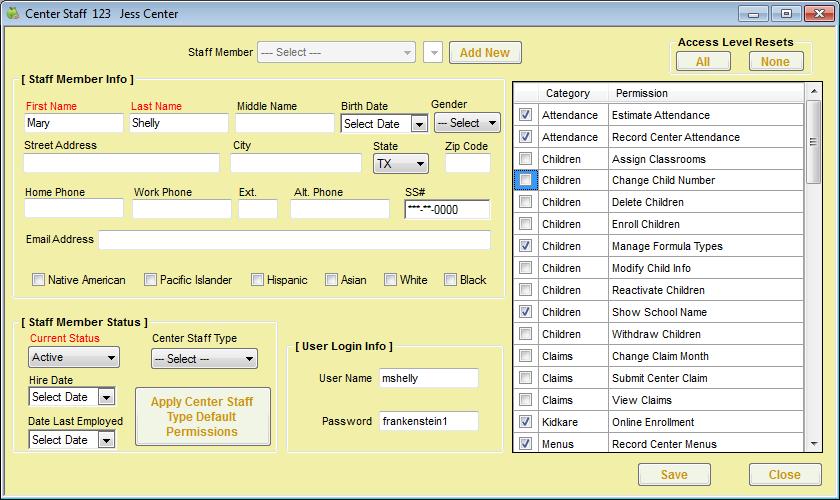Screen dimensions: 840x500
Task: Click small dropdown arrow beside Staff Member
Action: (x=433, y=53)
